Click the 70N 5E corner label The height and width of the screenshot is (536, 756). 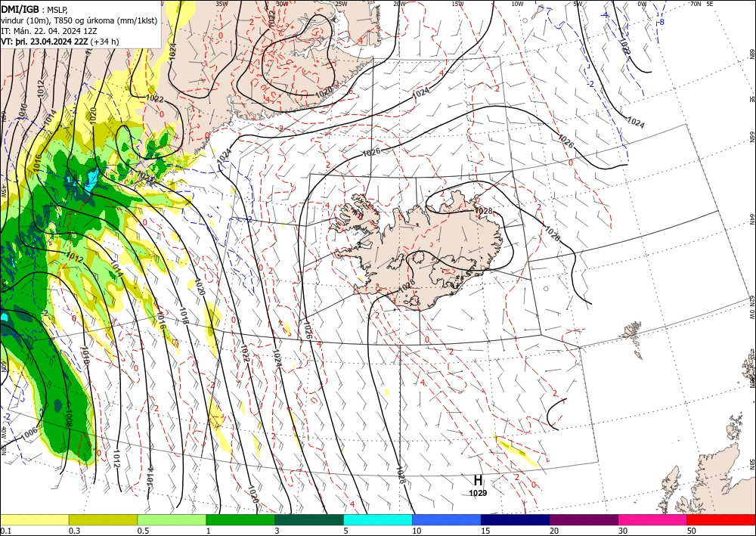click(702, 4)
